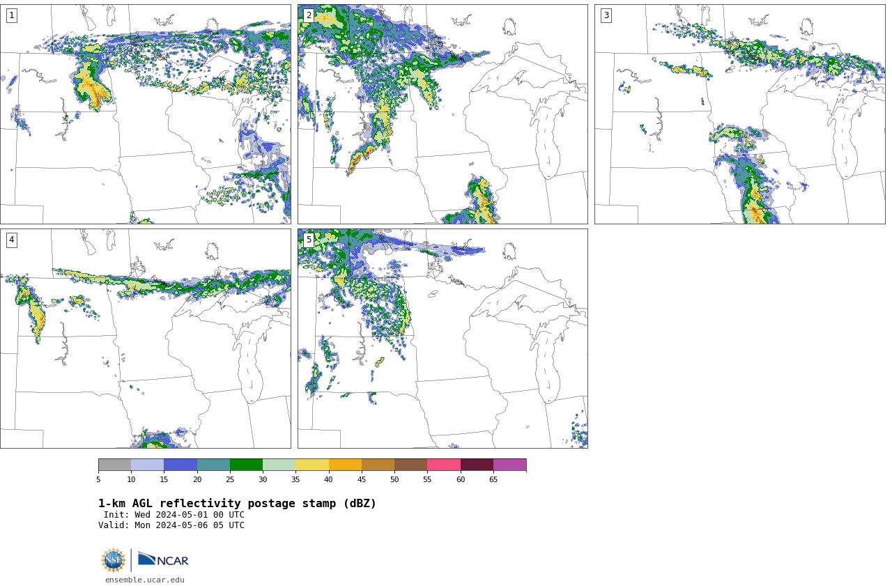Click the orange 40-45 dBZ swatch
892x588 pixels.
pyautogui.click(x=345, y=465)
